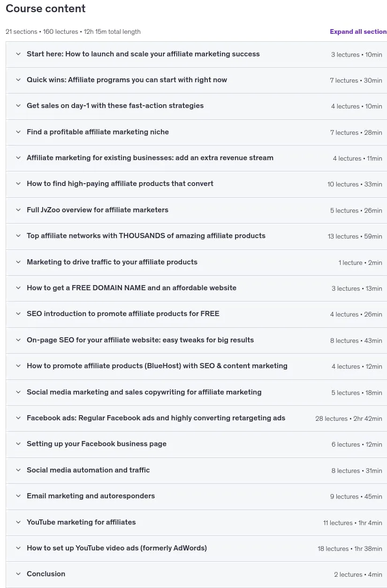Click the Expand all sections link
Image resolution: width=387 pixels, height=588 pixels.
tap(358, 31)
